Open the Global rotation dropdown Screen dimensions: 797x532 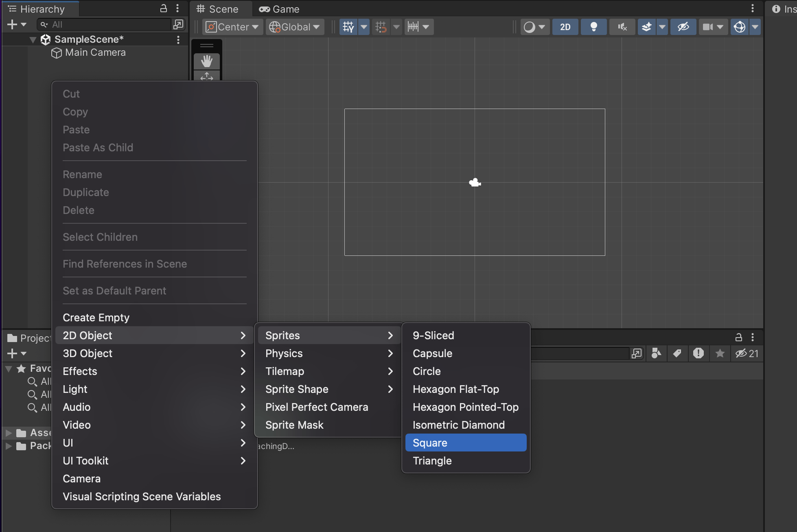(295, 27)
